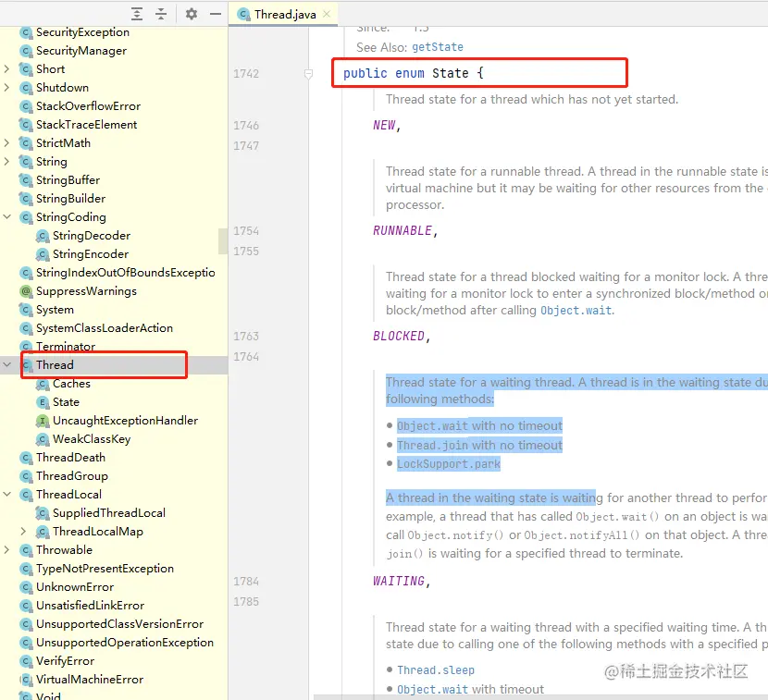Screen dimensions: 768x700
Task: Select StringIndexOutOfBoundsException in the tree
Action: [x=126, y=273]
